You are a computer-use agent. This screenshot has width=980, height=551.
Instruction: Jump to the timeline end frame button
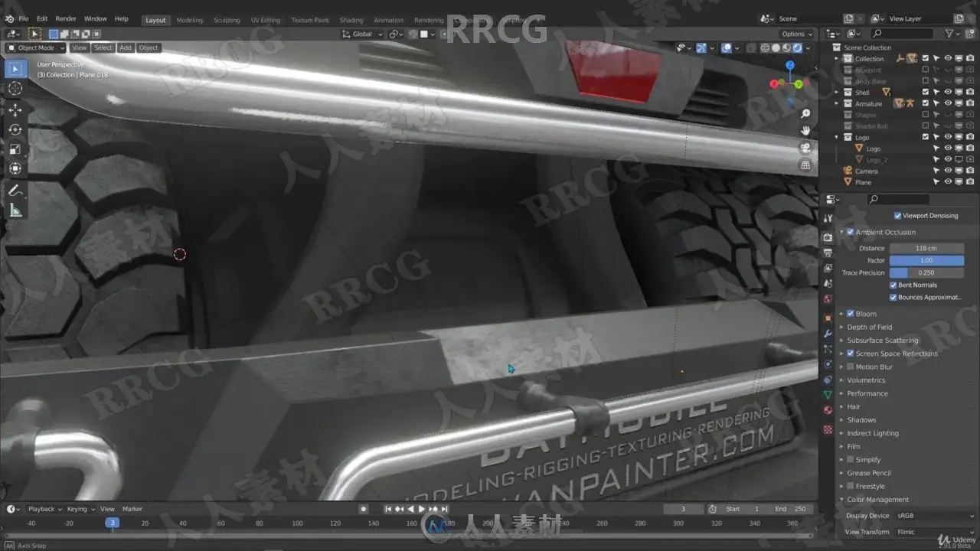[444, 509]
